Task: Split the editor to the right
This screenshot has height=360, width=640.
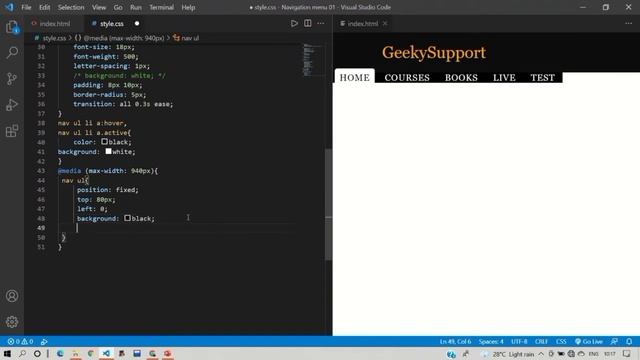Action: [x=308, y=23]
